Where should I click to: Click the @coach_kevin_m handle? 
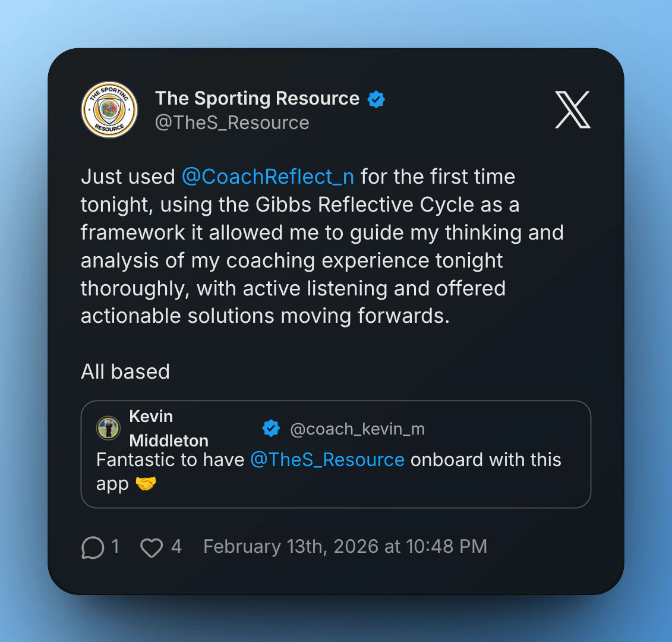357,429
